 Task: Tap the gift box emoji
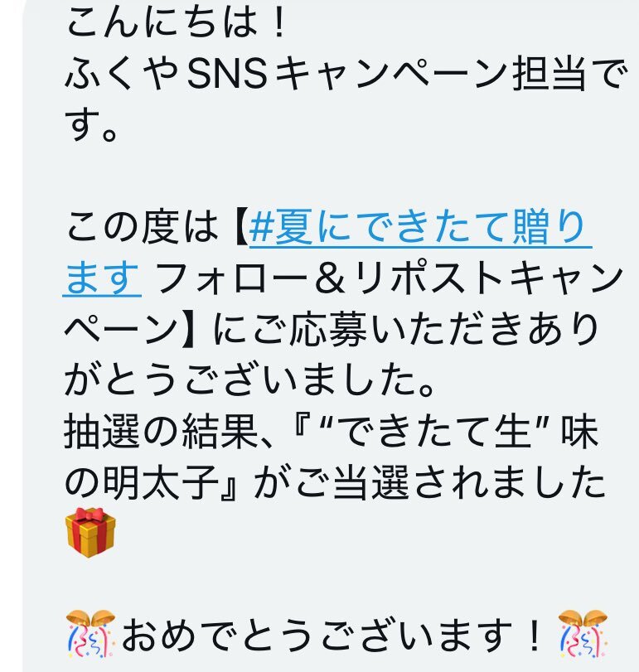coord(90,532)
